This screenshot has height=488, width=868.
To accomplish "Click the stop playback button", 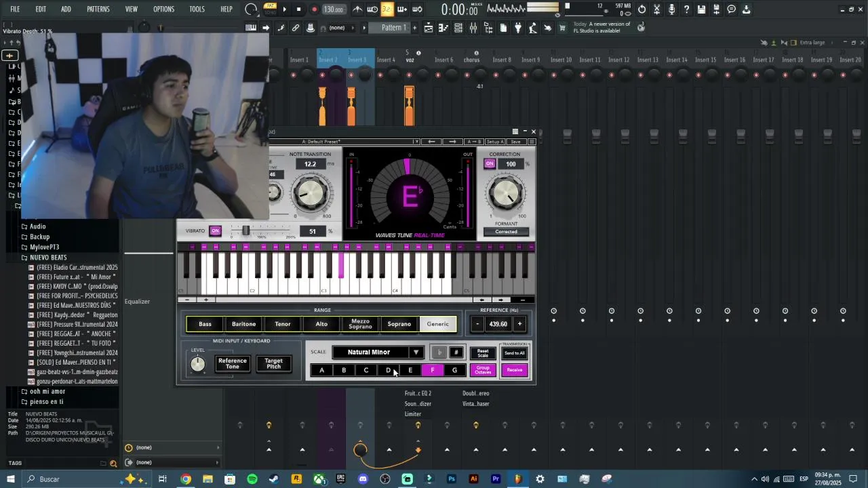I will coord(299,9).
